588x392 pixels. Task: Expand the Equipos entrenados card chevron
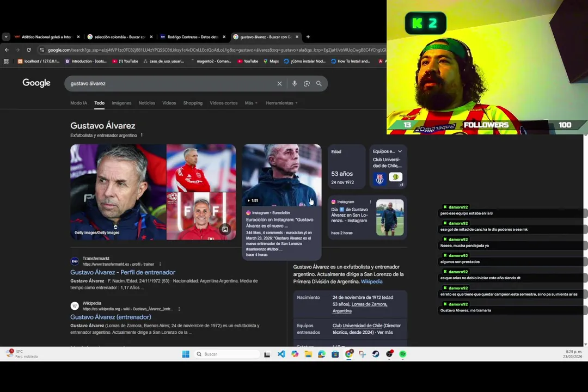point(400,151)
